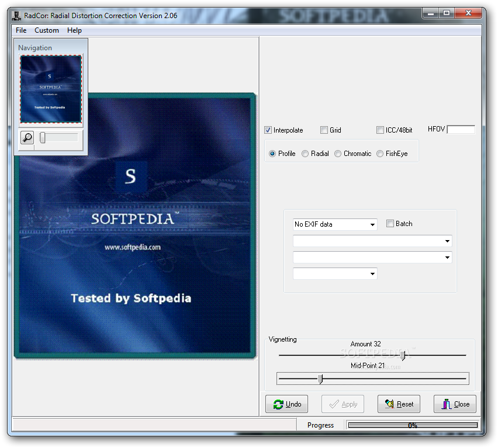
Task: Uncheck the Interpolate checkbox
Action: pyautogui.click(x=268, y=130)
